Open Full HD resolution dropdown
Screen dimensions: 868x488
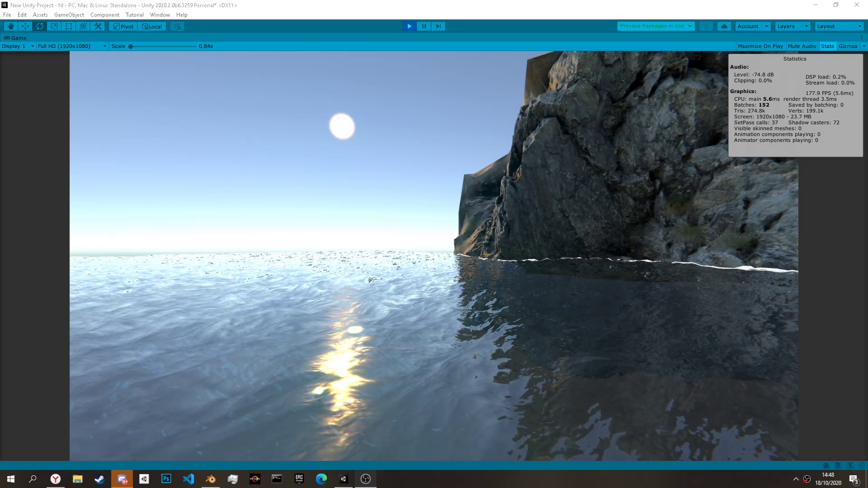click(72, 46)
